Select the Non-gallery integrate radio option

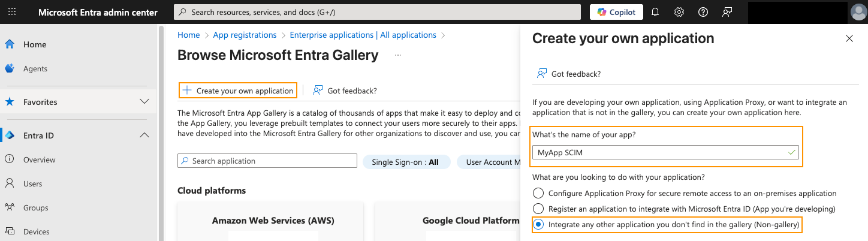click(538, 224)
